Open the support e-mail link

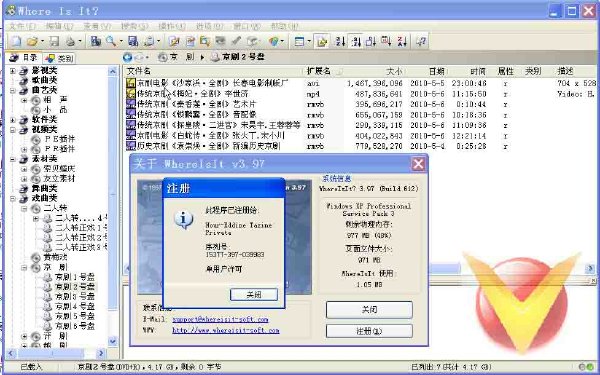[220, 319]
